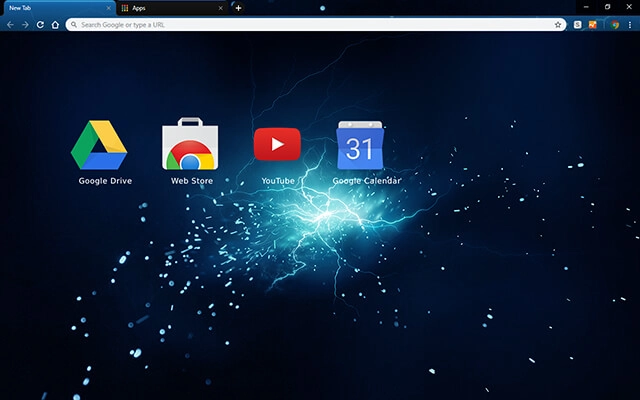Click the 'Google Calendar' label text
Viewport: 640px width, 400px height.
tap(367, 181)
